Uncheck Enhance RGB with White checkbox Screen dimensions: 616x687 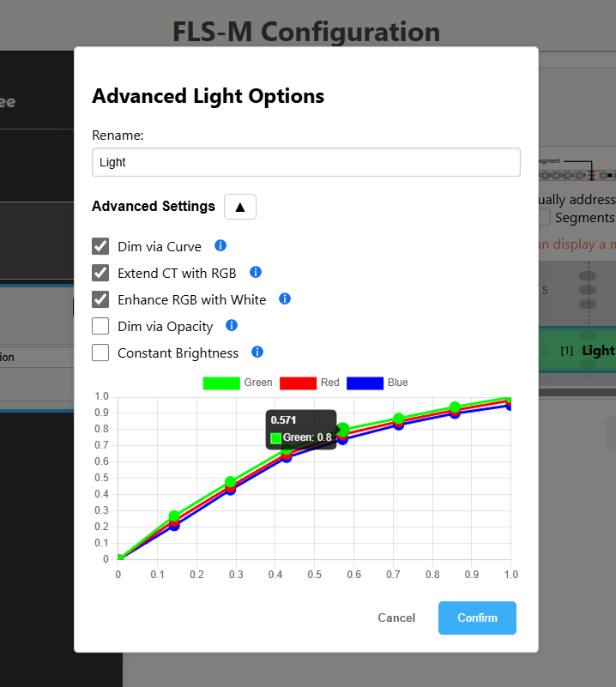point(100,299)
